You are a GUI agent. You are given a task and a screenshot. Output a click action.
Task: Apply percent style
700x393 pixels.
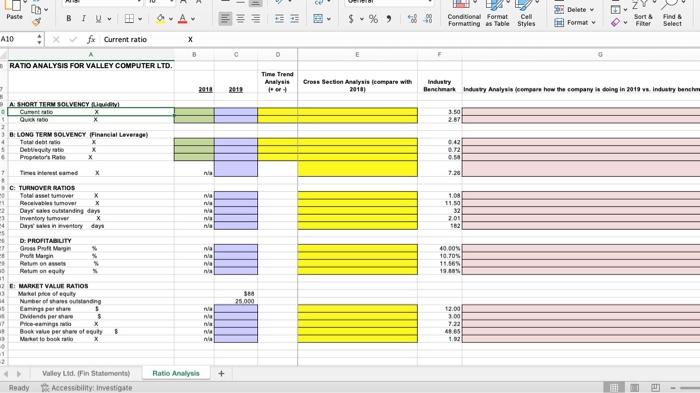point(373,19)
